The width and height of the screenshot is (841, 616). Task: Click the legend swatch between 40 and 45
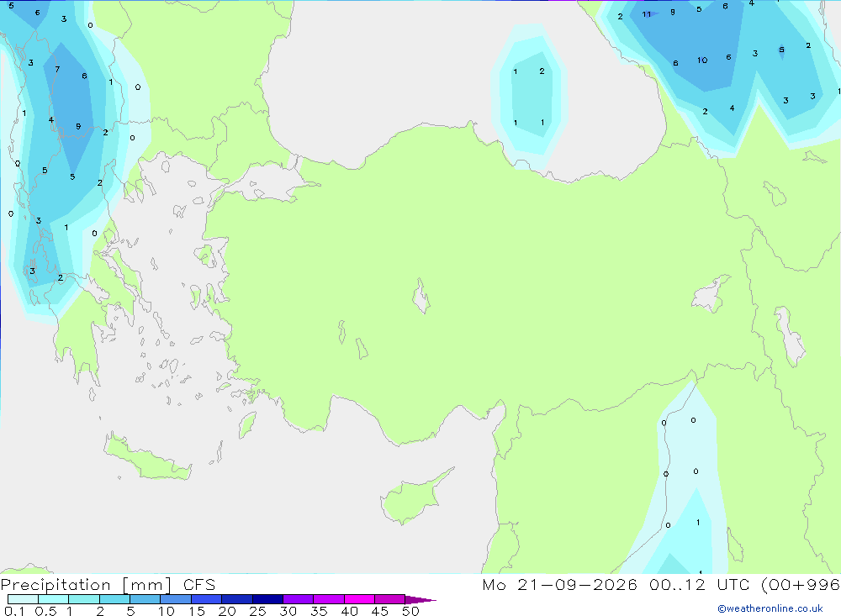click(359, 599)
